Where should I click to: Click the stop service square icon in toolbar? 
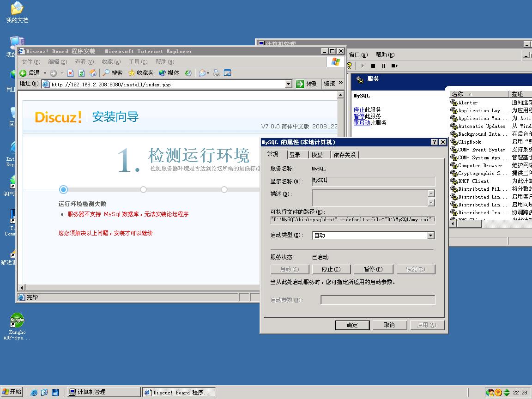point(373,66)
